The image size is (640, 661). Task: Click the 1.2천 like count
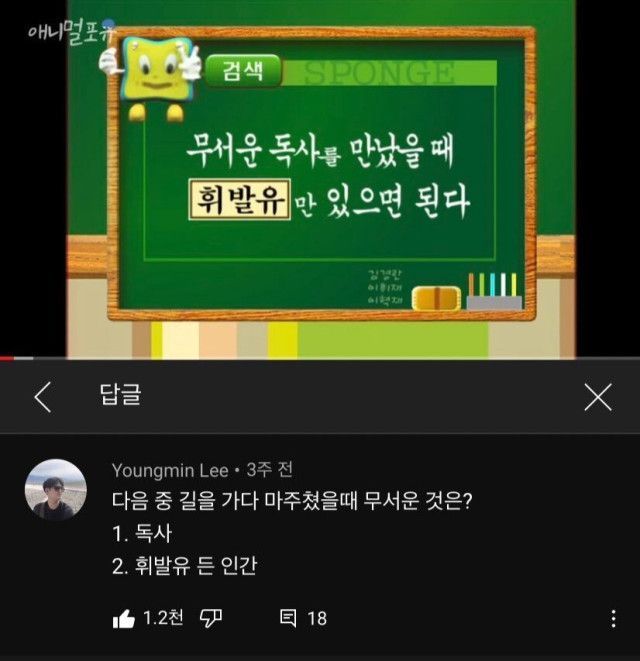(163, 618)
